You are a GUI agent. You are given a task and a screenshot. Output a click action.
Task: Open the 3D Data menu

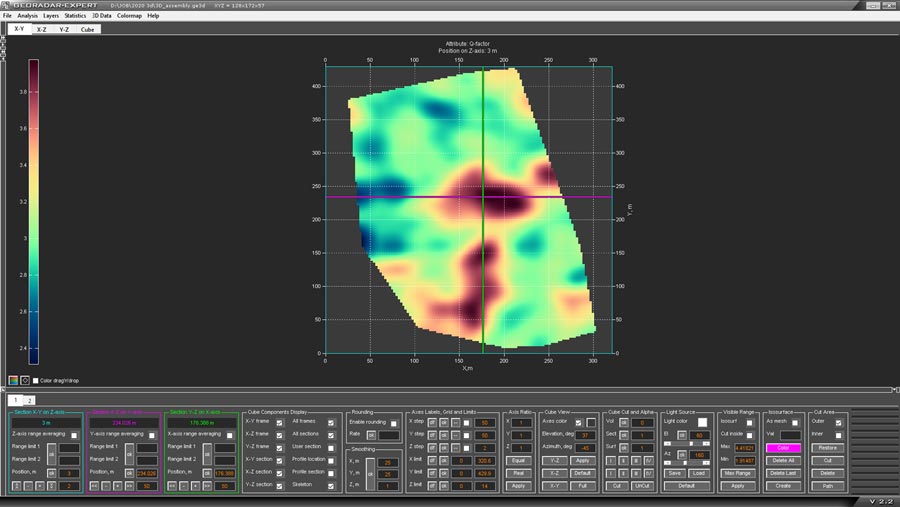pos(101,16)
